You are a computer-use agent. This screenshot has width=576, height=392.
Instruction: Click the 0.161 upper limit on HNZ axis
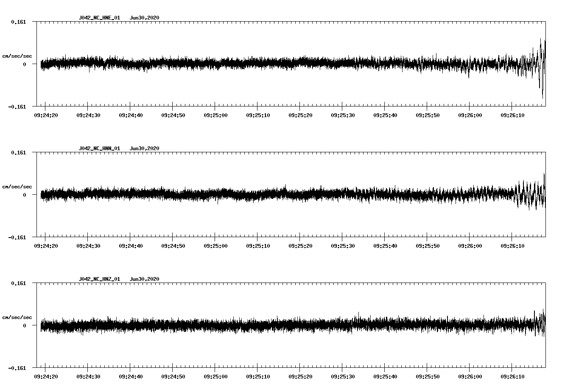pyautogui.click(x=18, y=283)
